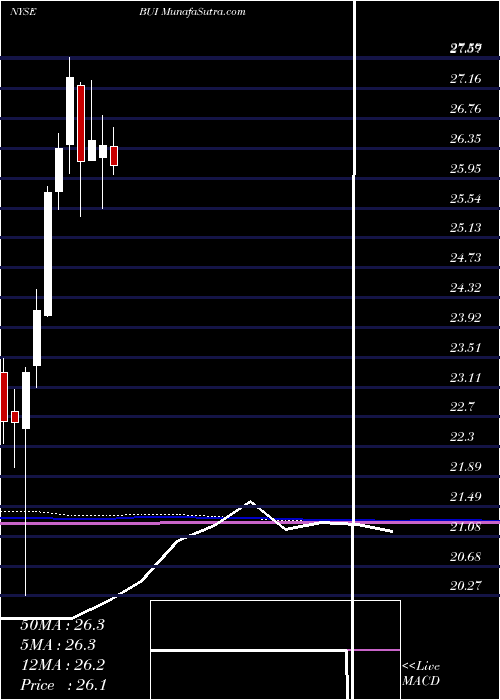Screen dimensions: 500x700
Task: Click the 25.54 price axis label
Action: [466, 199]
